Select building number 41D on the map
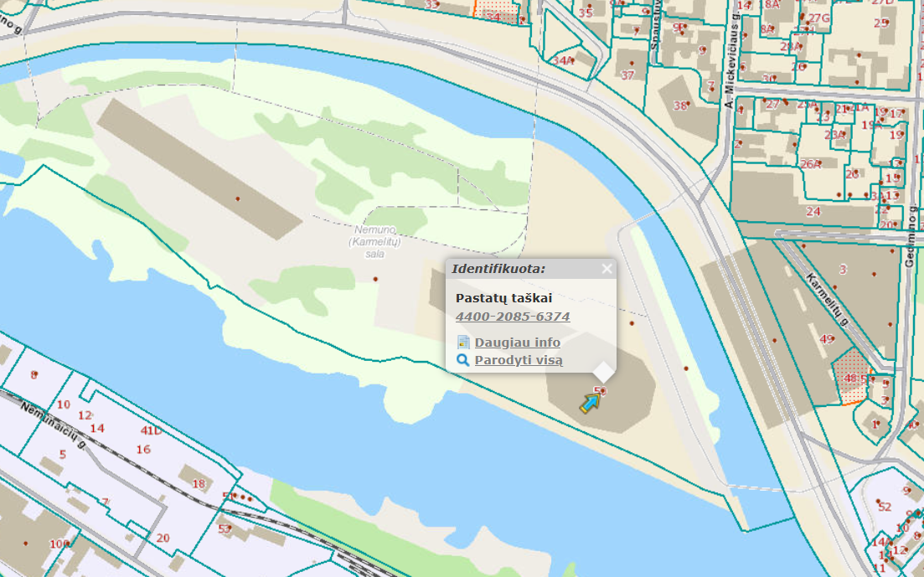Viewport: 924px width, 577px height. point(151,430)
